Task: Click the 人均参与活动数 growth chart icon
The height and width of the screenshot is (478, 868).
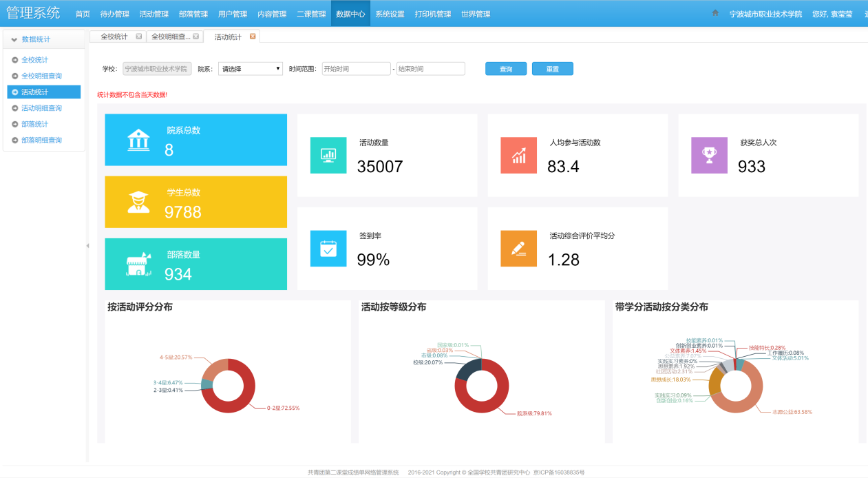Action: [x=519, y=156]
